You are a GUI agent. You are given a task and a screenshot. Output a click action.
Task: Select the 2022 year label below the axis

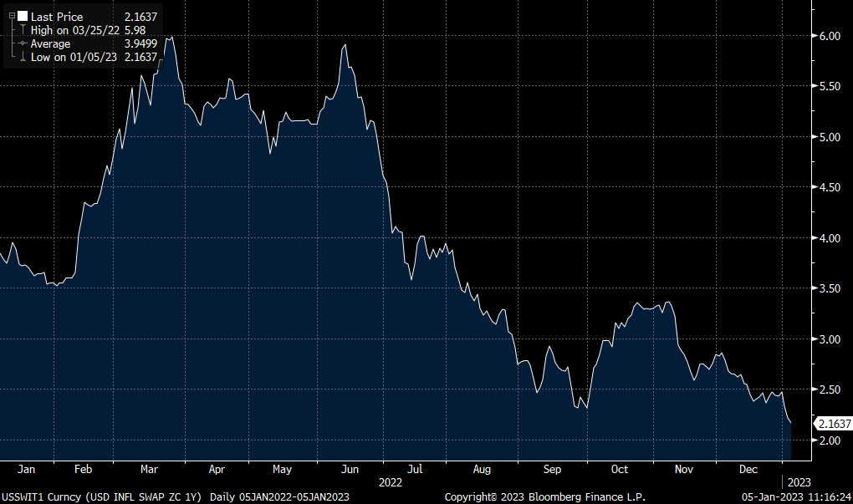click(391, 482)
